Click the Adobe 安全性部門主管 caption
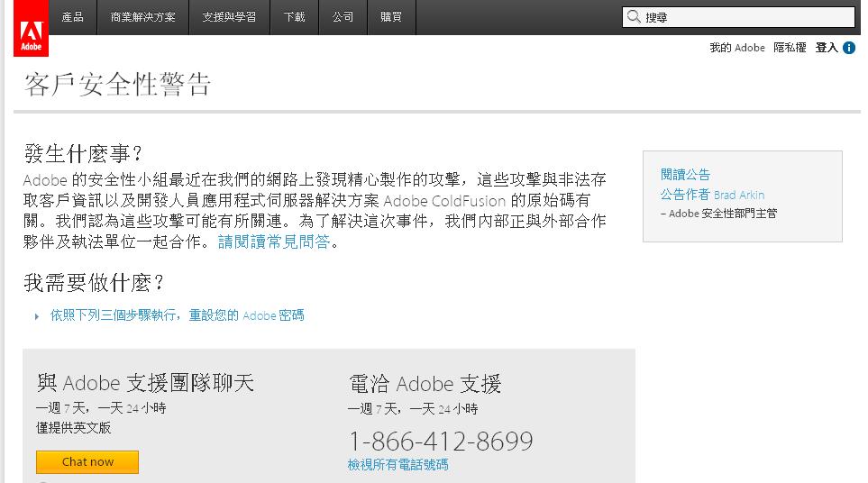The width and height of the screenshot is (868, 483). tap(718, 214)
